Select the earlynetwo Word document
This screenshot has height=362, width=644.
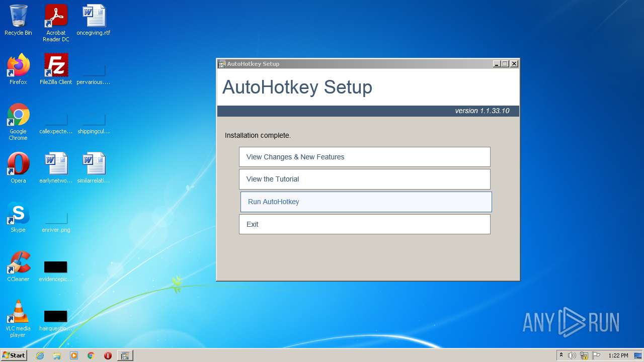pos(56,168)
